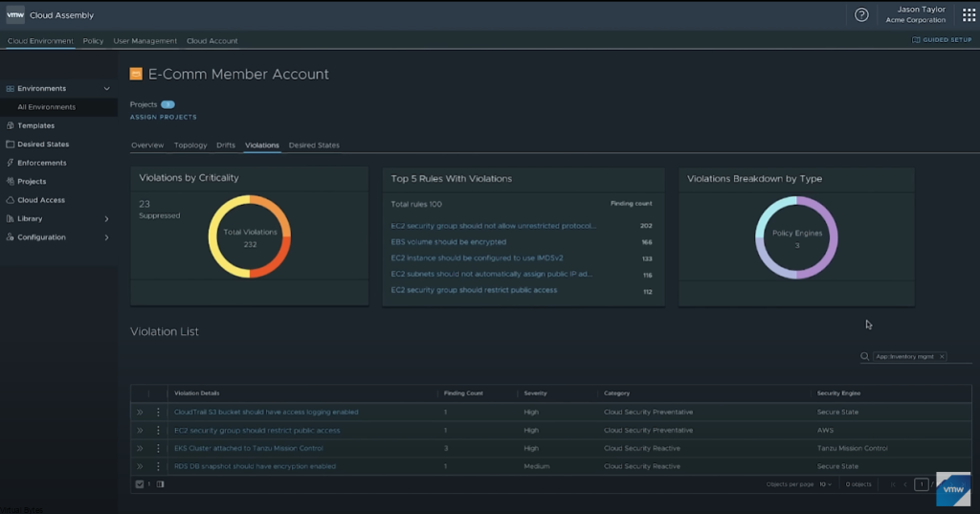Open the Objects per page dropdown
The image size is (980, 514).
[825, 484]
